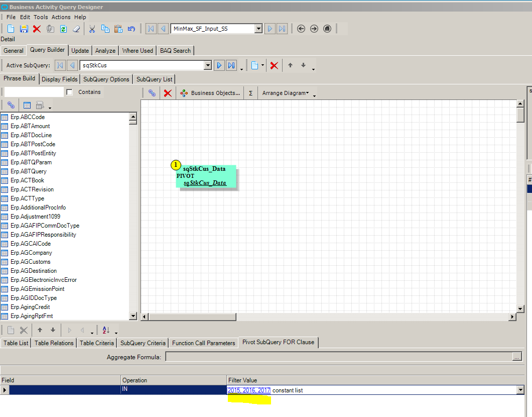Switch to the Where Used tab
Viewport: 532px width, 417px height.
click(138, 51)
